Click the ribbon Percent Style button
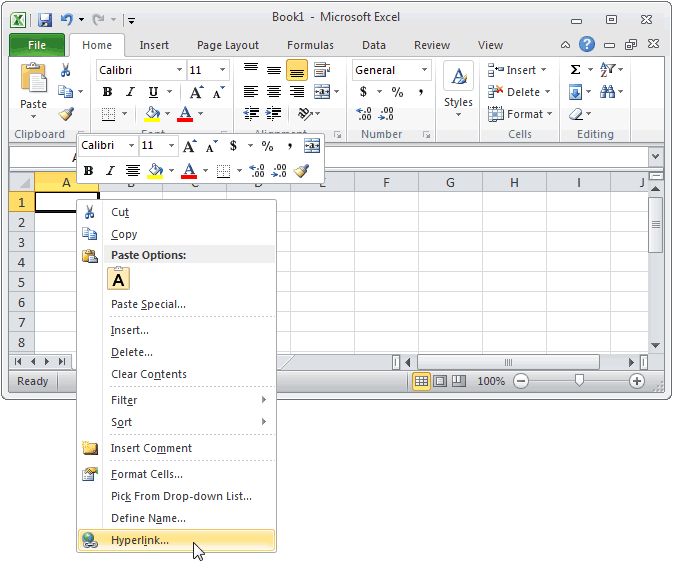This screenshot has height=563, width=674. [x=397, y=92]
